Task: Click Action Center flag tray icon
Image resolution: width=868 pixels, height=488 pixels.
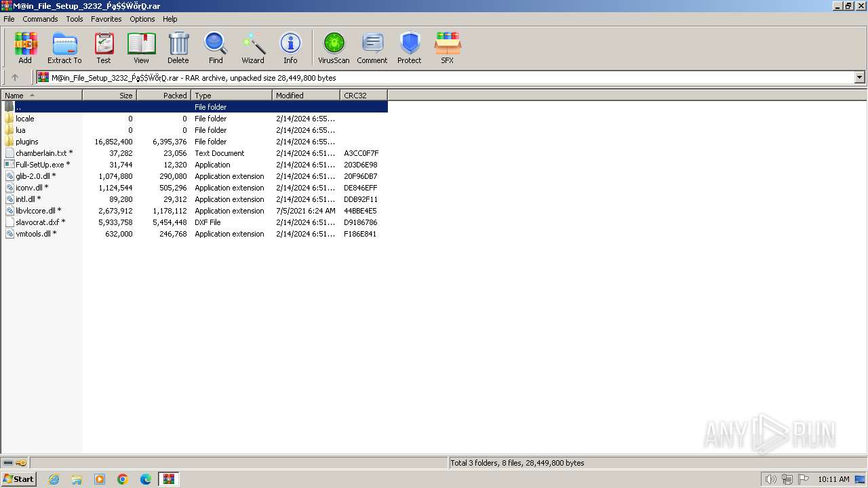Action: coord(804,479)
